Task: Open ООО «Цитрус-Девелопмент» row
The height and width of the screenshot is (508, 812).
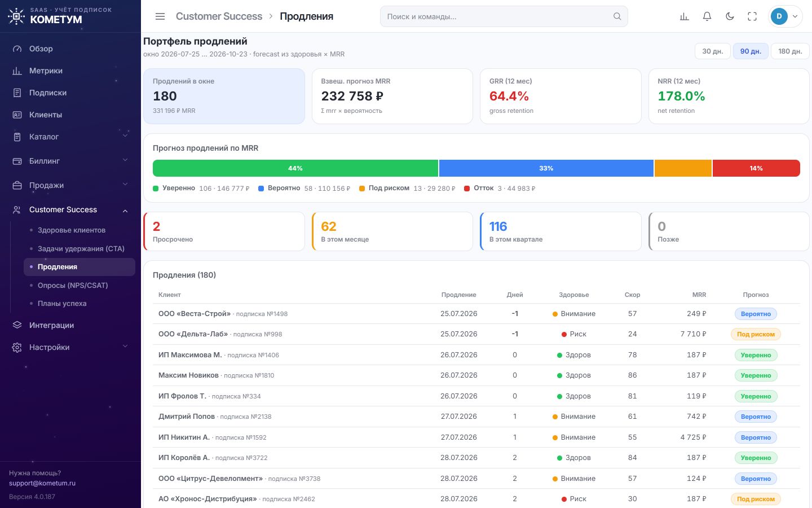Action: pos(476,479)
